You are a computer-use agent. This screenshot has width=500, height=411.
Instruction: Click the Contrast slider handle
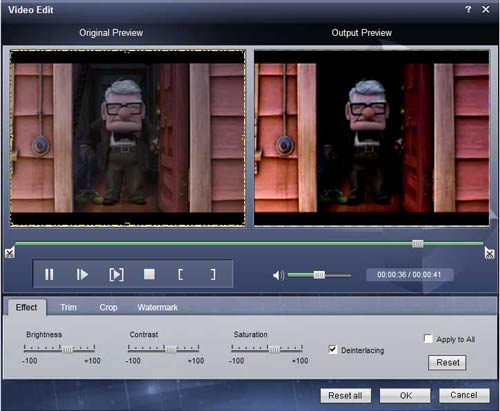coord(171,349)
